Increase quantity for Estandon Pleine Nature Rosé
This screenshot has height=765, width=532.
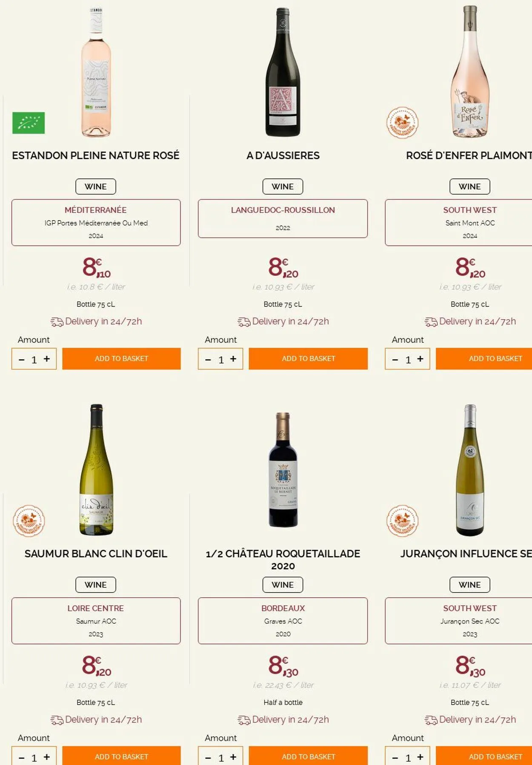pyautogui.click(x=47, y=359)
